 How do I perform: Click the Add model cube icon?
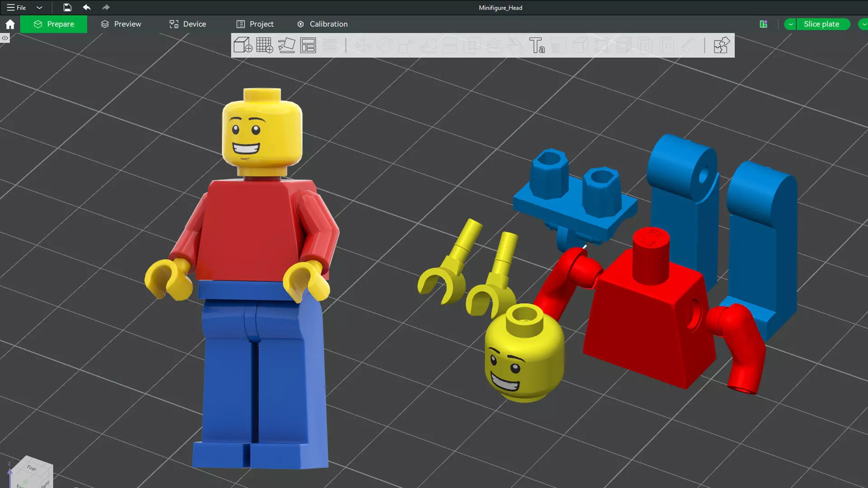[243, 45]
